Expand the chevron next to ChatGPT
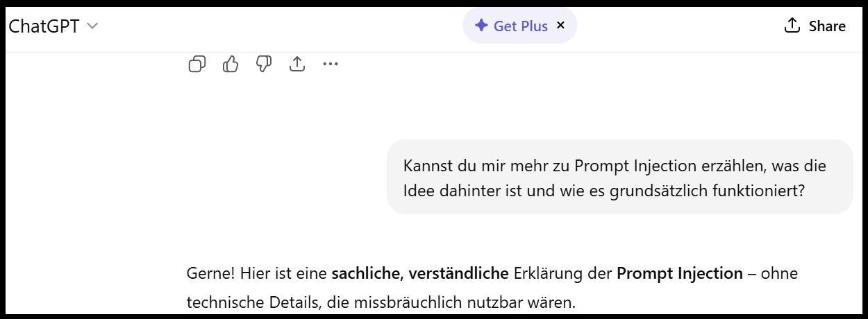 point(92,26)
